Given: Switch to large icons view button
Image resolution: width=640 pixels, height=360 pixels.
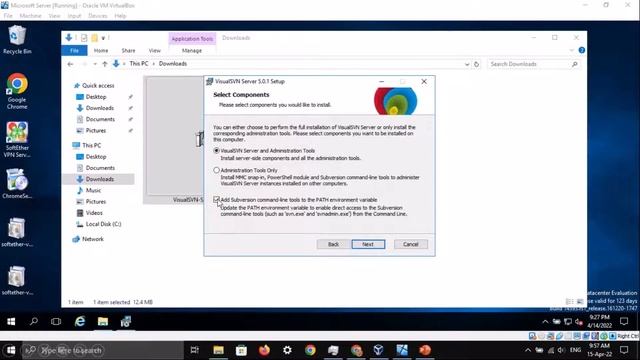Looking at the screenshot, I should coord(580,302).
